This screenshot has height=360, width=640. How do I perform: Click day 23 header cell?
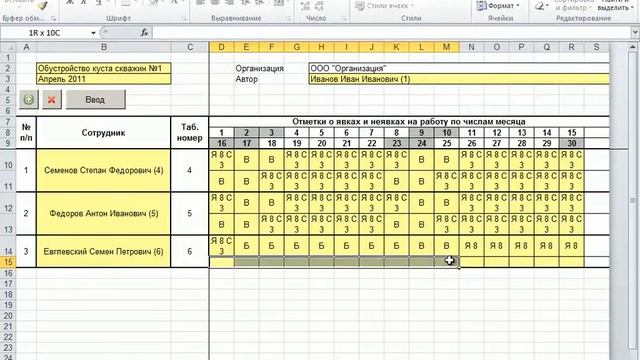(x=396, y=143)
